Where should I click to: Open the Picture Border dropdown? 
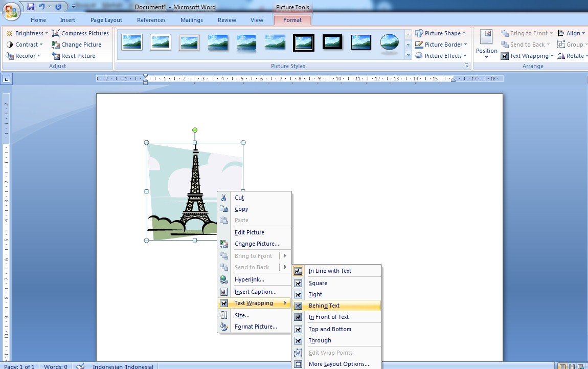click(x=441, y=45)
